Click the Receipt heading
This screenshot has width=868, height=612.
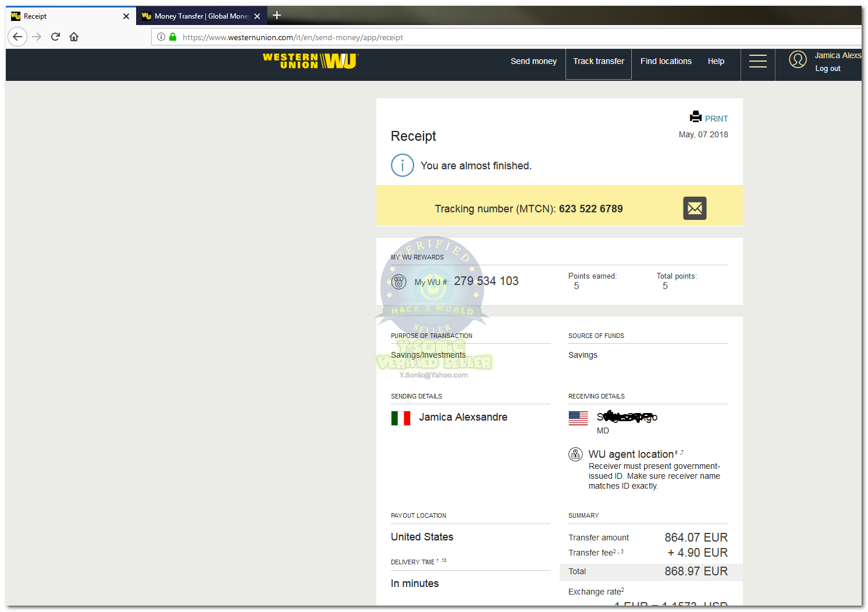click(x=413, y=136)
